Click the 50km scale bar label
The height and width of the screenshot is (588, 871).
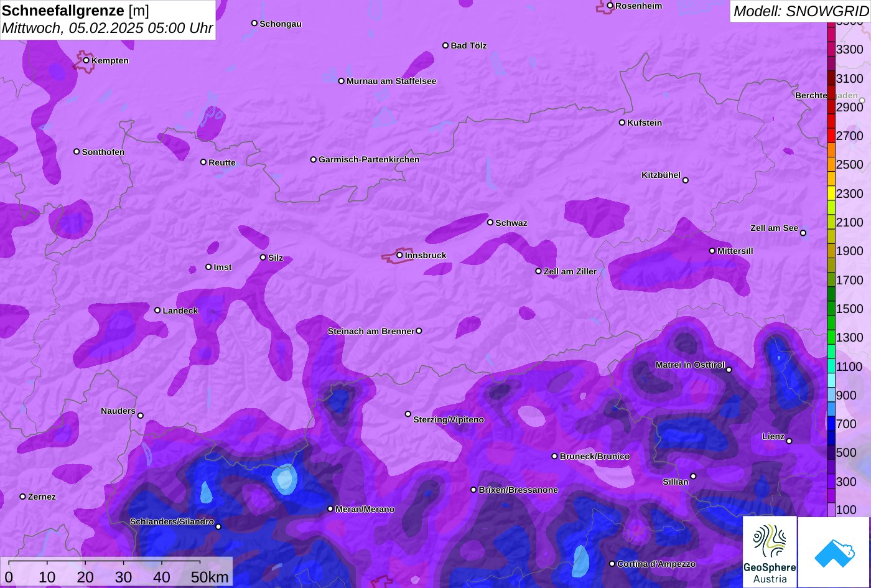pyautogui.click(x=210, y=577)
